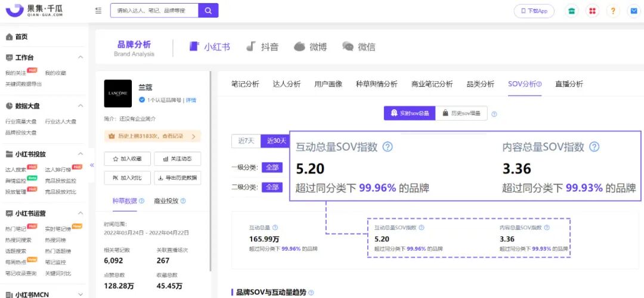Open 舆情监控 in the sidebar
The width and height of the screenshot is (644, 298).
click(16, 181)
